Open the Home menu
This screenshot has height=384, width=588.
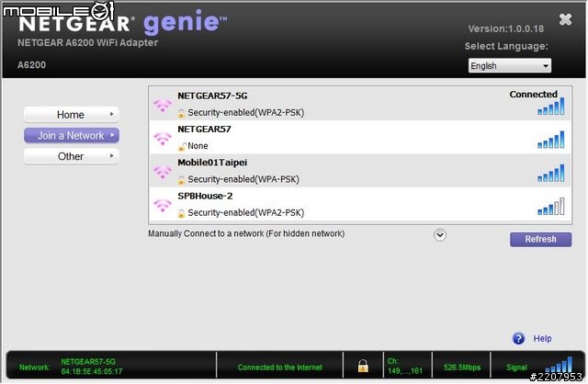pyautogui.click(x=72, y=115)
